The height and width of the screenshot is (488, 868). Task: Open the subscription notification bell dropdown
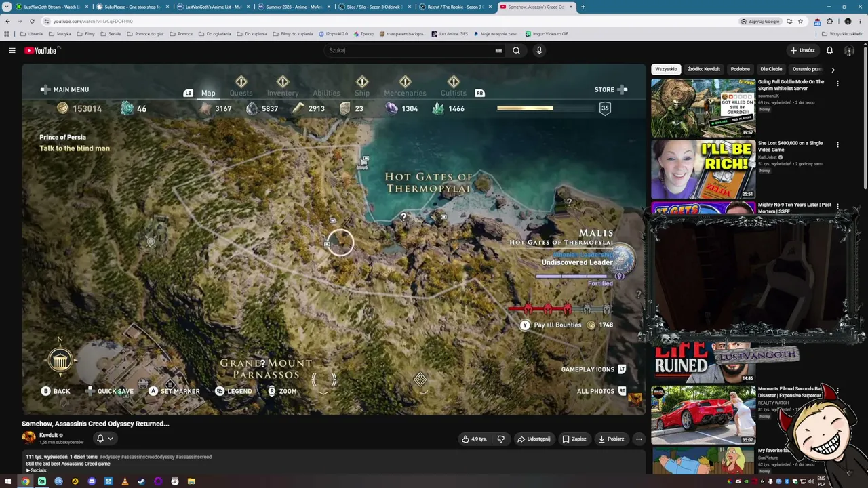pos(104,439)
